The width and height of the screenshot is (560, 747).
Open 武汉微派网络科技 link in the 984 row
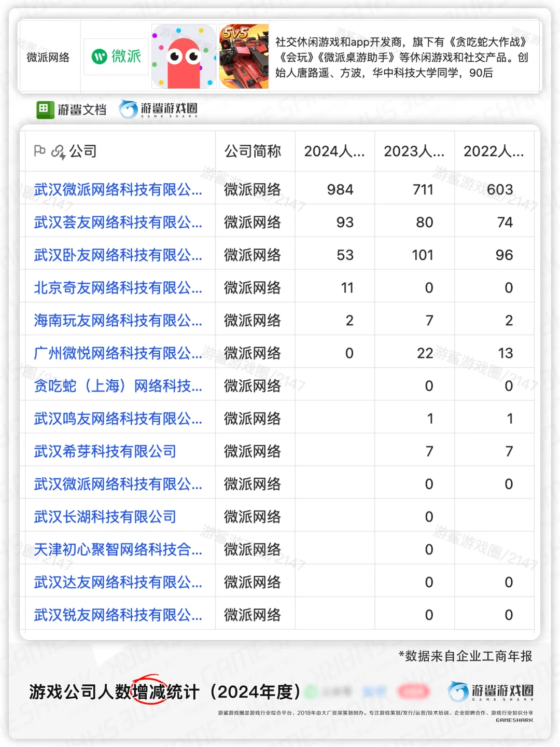(x=118, y=189)
